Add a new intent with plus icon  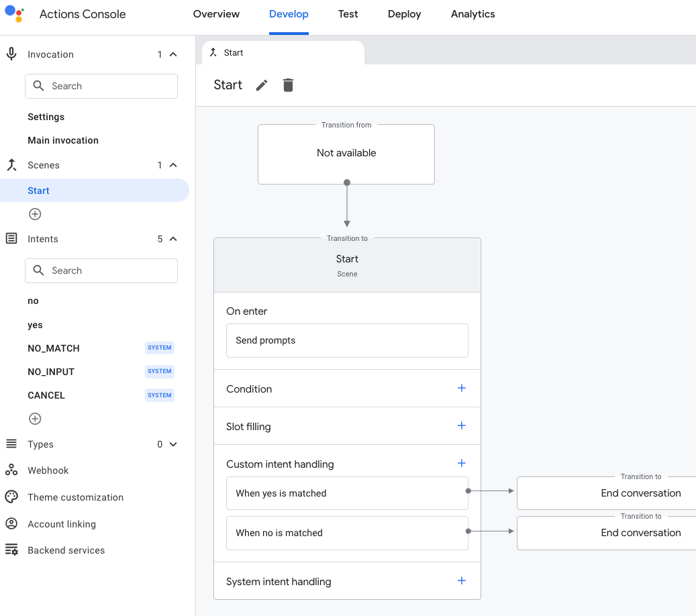(35, 419)
